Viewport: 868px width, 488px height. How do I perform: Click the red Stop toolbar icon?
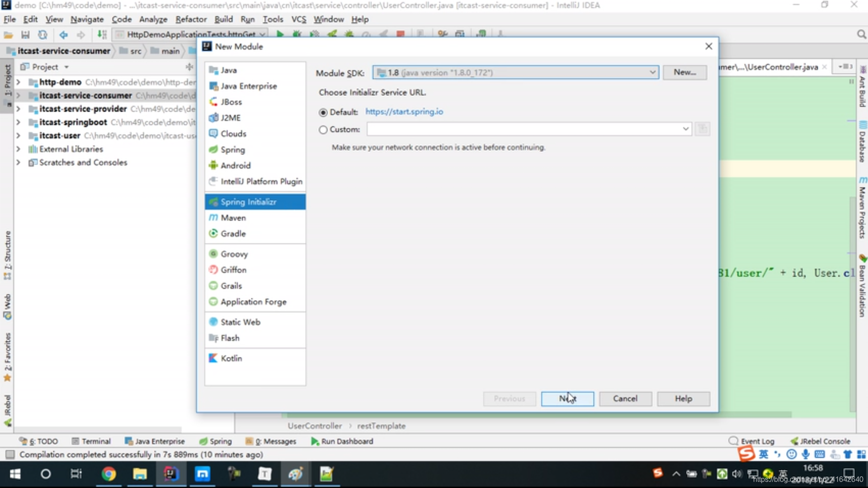(400, 34)
